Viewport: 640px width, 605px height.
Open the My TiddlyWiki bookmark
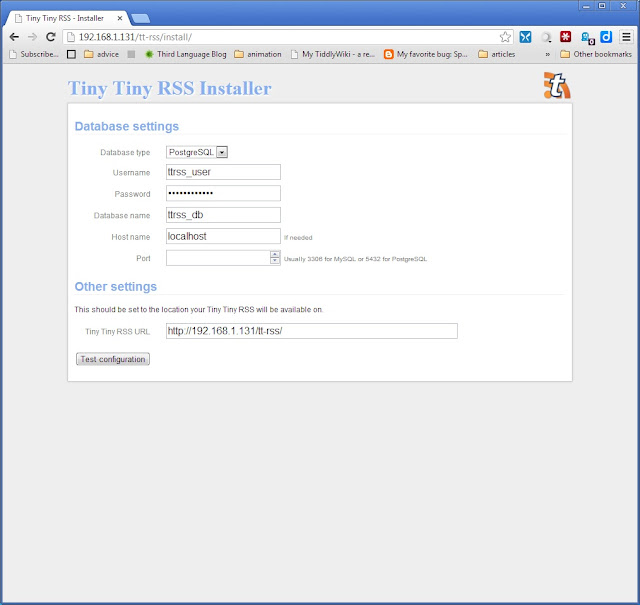tap(333, 54)
